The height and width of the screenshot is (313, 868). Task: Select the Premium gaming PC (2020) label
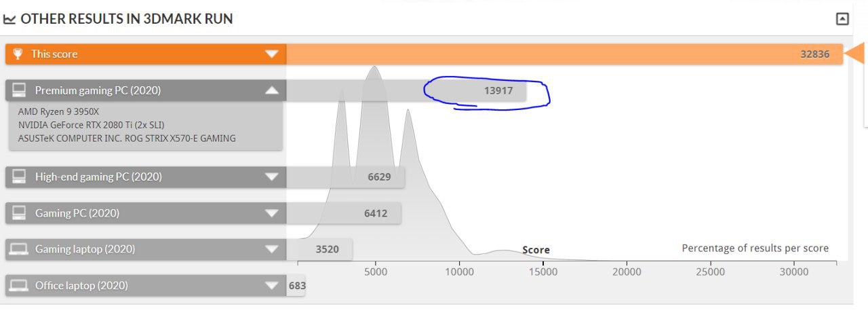click(98, 90)
